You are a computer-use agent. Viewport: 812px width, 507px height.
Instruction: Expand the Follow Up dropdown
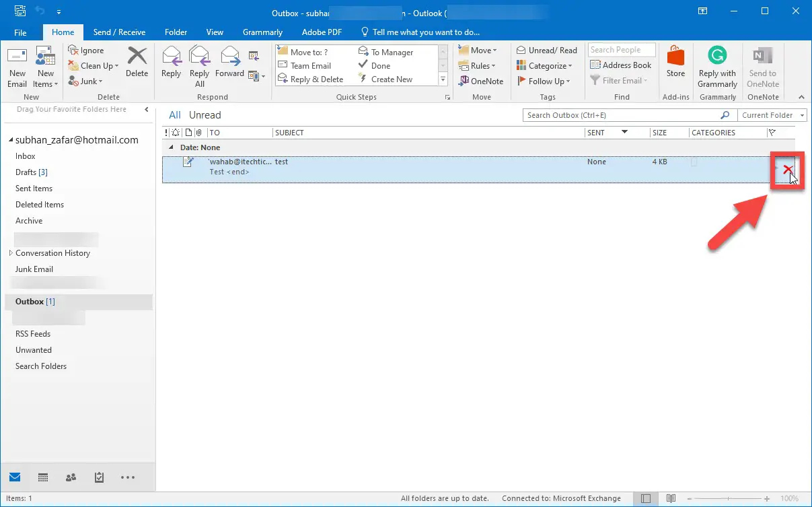click(x=545, y=81)
